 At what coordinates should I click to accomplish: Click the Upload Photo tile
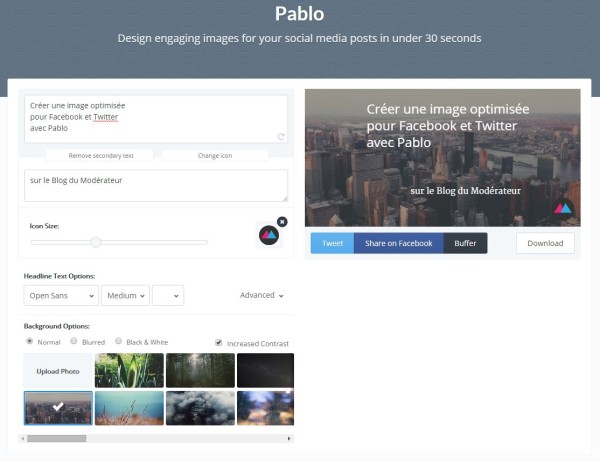tap(58, 371)
